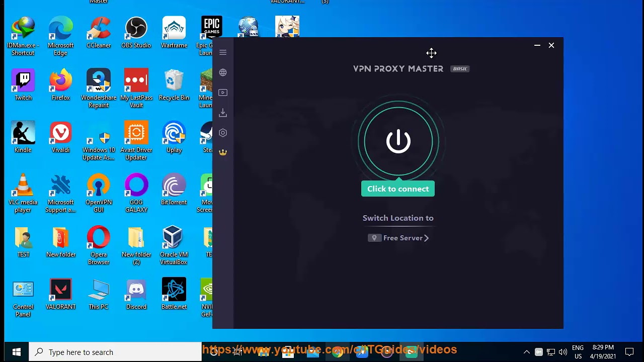Screen dimensions: 644x362
Task: Launch OpenVPN GUI desktop icon
Action: (x=99, y=193)
